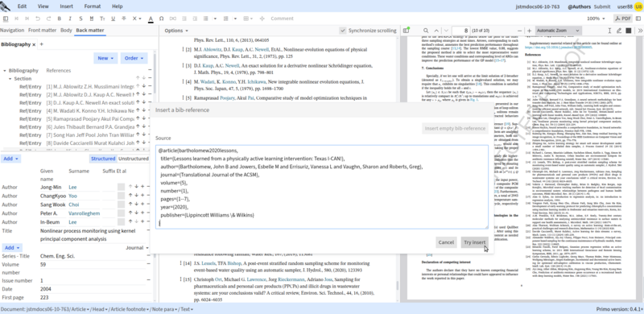Screen dimensions: 644x314
Task: Open PDF viewer more tools chevrons
Action: pyautogui.click(x=640, y=31)
